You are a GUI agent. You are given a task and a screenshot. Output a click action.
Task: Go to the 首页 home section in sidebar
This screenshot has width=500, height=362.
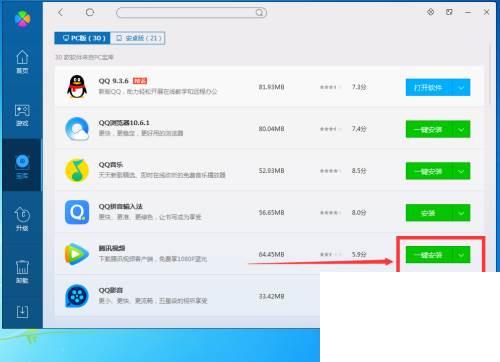22,62
